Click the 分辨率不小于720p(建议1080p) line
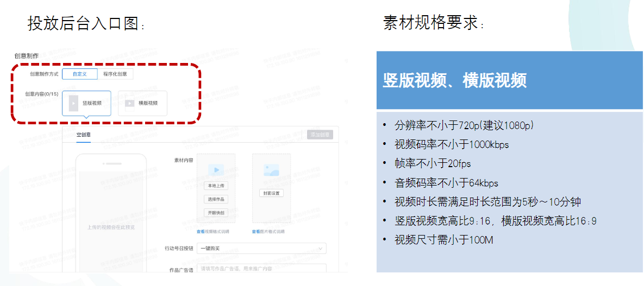Screen dimensions: 644x286 (464, 125)
